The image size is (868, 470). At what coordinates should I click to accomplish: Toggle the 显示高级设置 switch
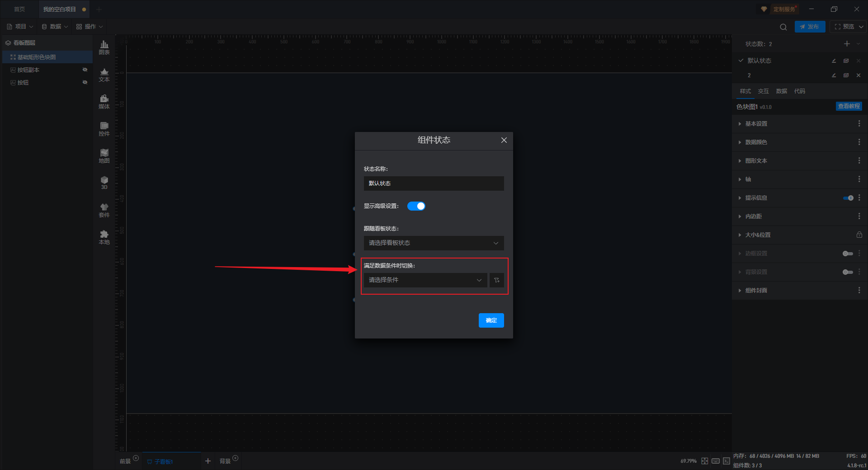click(x=416, y=206)
